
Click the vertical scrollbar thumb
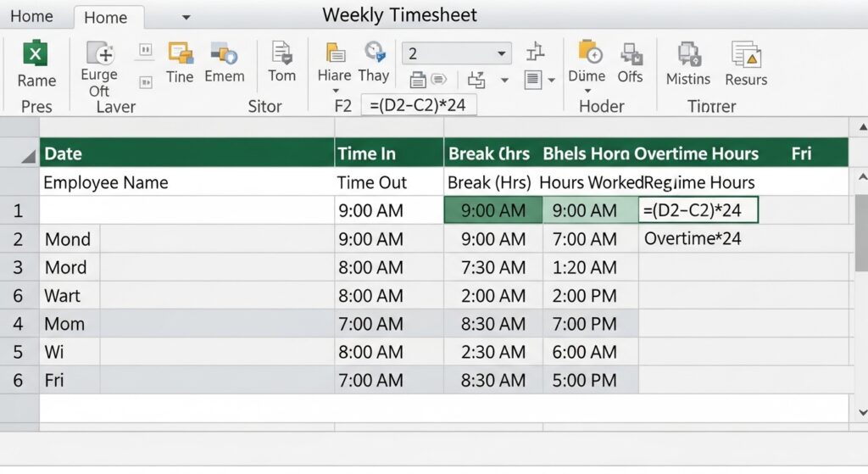click(x=861, y=232)
